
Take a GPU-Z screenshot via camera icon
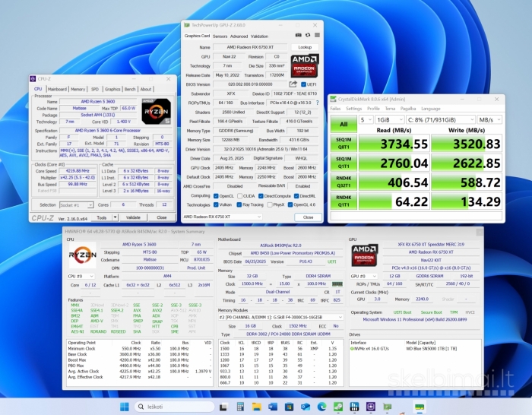(x=298, y=35)
